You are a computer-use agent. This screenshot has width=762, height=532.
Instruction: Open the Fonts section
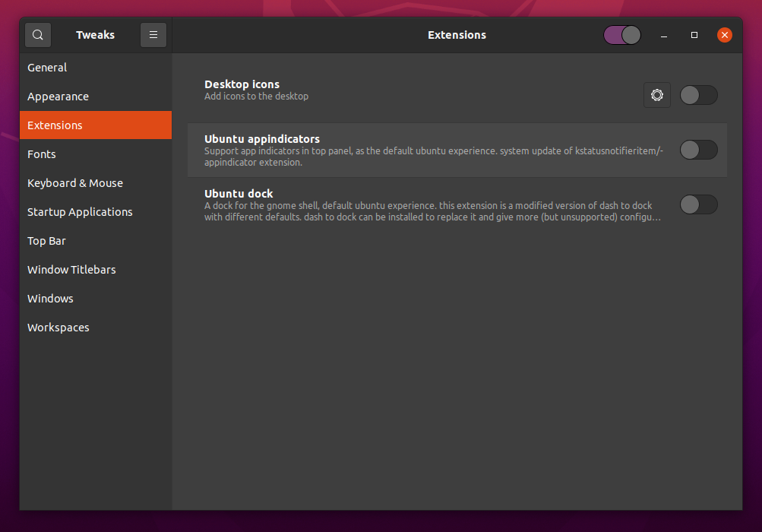96,154
